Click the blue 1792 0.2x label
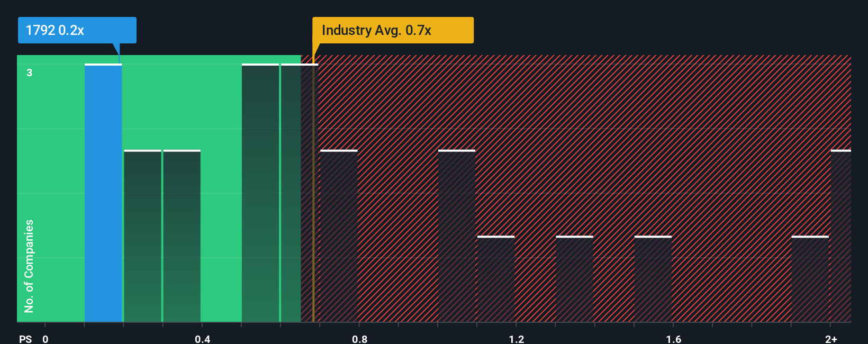868x344 pixels. (77, 30)
